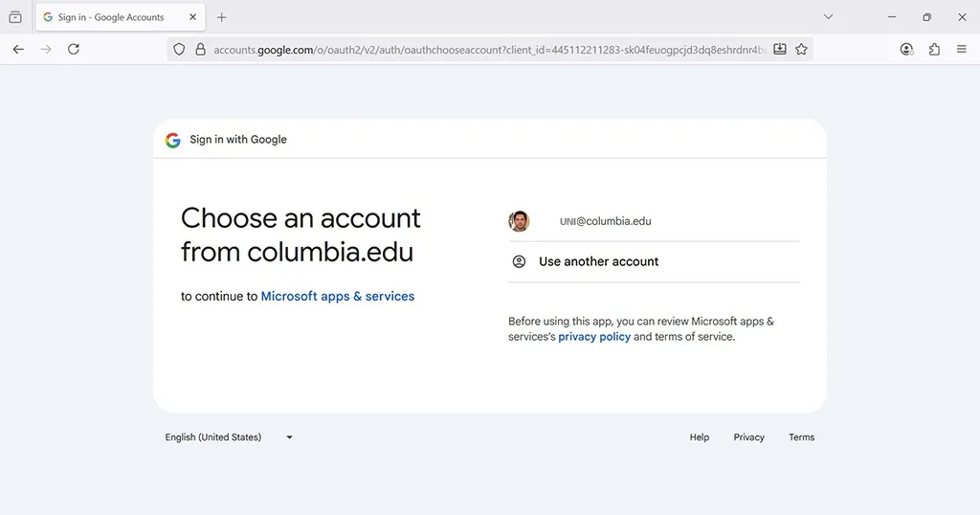Open the privacy policy link

[594, 337]
